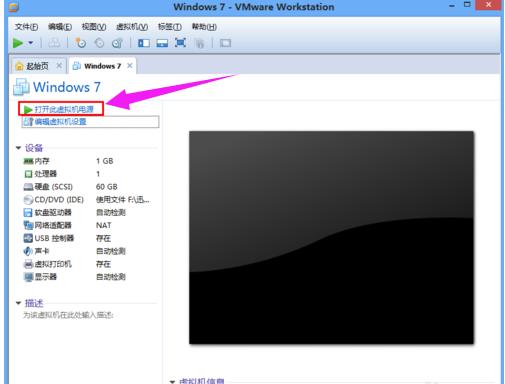Open the 虚拟机(V) menu
This screenshot has width=505, height=384.
coord(132,27)
